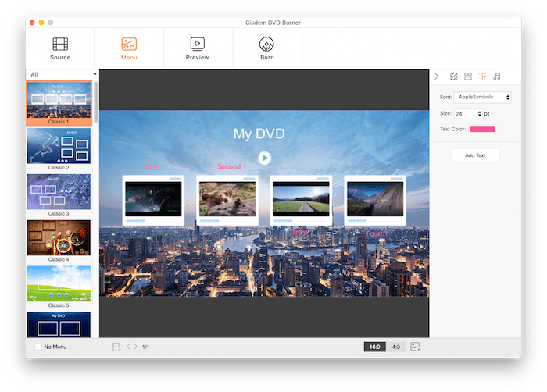Click the play button under My DVD title
The height and width of the screenshot is (392, 547).
265,158
